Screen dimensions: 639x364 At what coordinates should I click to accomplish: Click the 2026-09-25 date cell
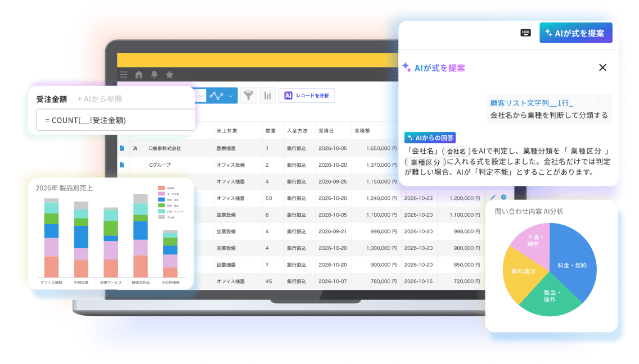coord(332,181)
